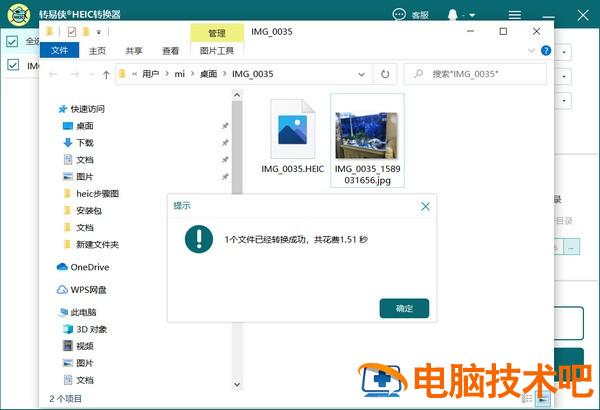Select the IMG_0035.HEIC file
This screenshot has width=600, height=410.
293,137
